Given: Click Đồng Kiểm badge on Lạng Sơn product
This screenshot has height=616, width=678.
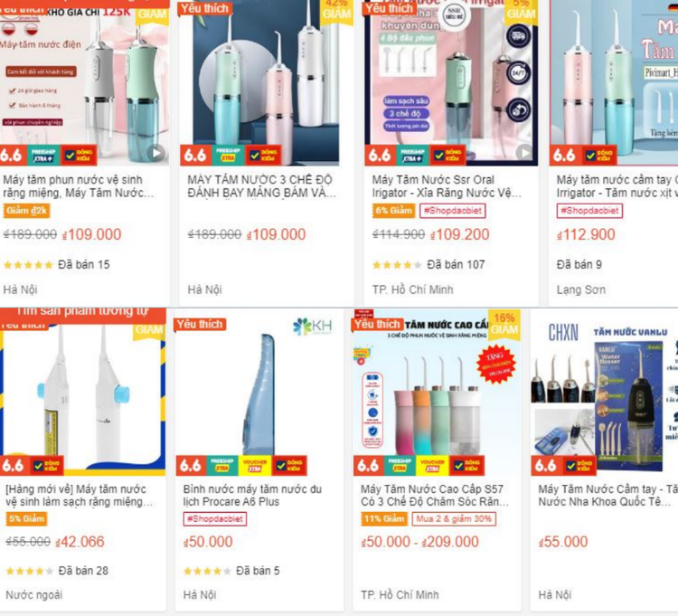Looking at the screenshot, I should pyautogui.click(x=598, y=155).
